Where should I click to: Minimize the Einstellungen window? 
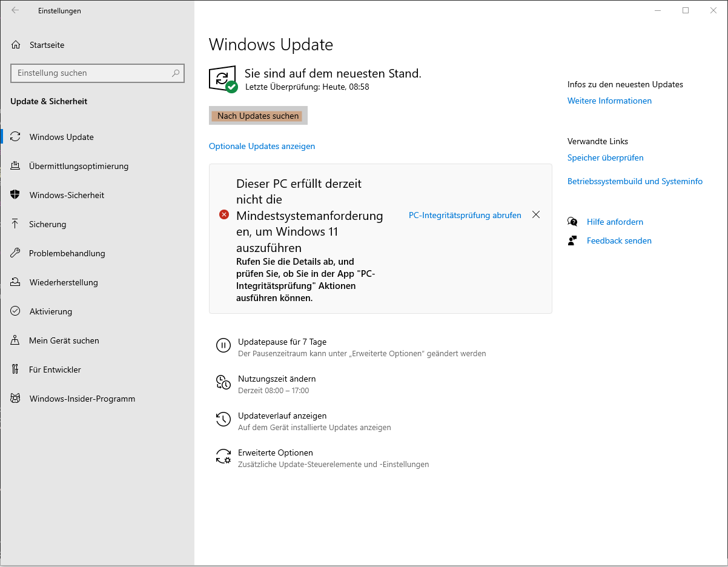(658, 10)
